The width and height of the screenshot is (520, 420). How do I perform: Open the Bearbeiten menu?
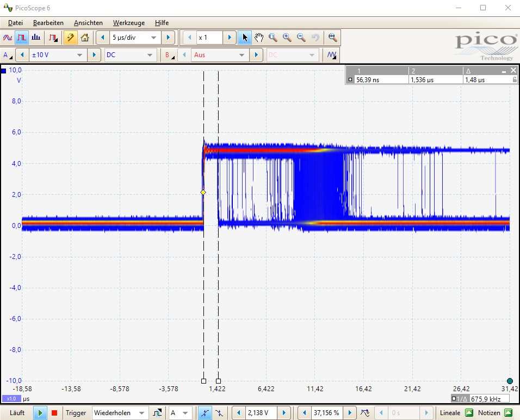pyautogui.click(x=48, y=23)
